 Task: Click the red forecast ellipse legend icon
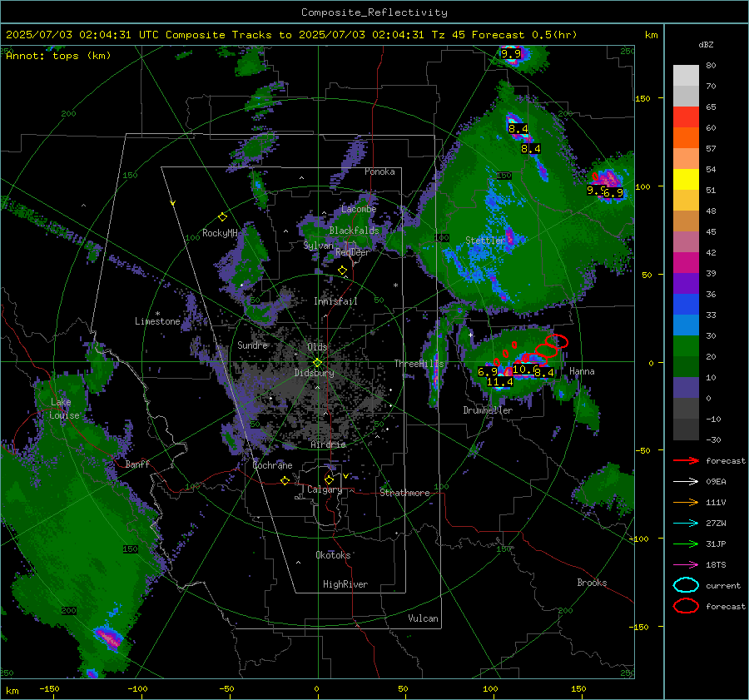pyautogui.click(x=686, y=606)
